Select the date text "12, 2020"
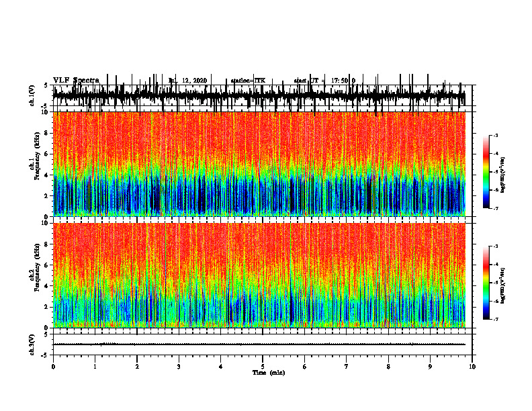Screen dimensions: 532x411 click(x=194, y=81)
